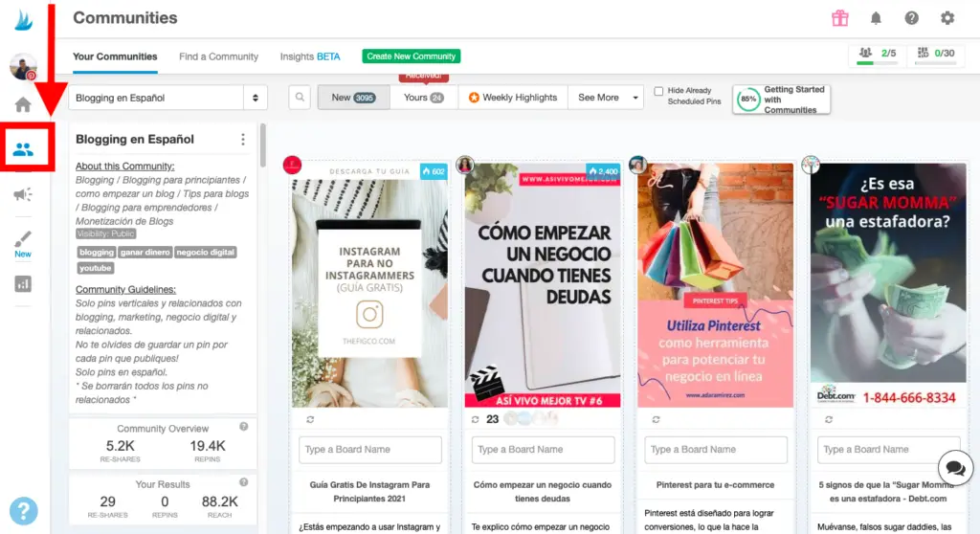Viewport: 980px width, 534px height.
Task: Switch to Your Communities tab
Action: tap(115, 56)
